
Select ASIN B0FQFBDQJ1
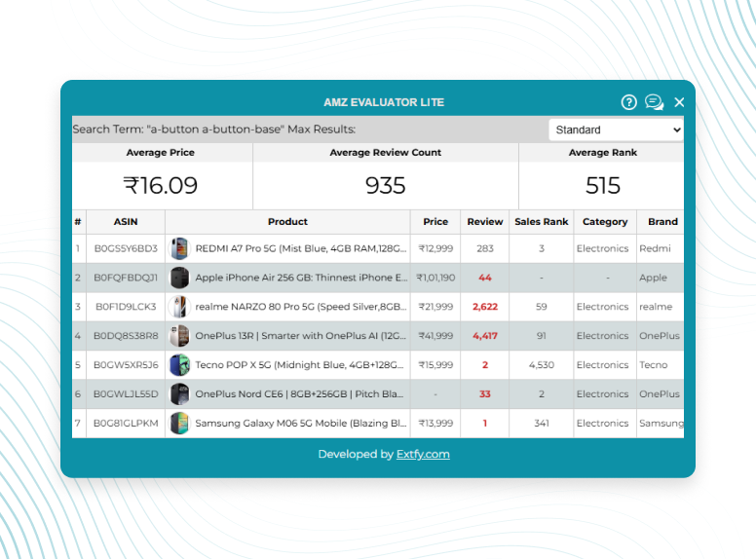coord(126,278)
